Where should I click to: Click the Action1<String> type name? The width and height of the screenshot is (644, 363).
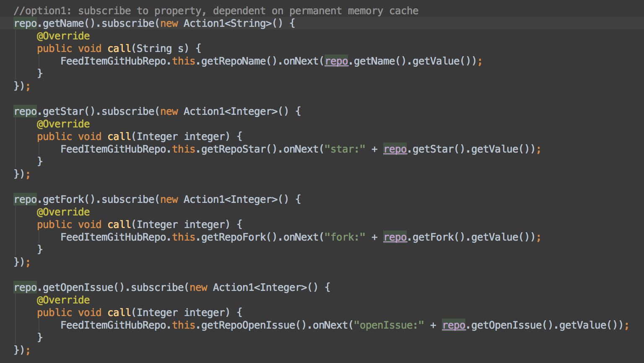click(x=227, y=23)
